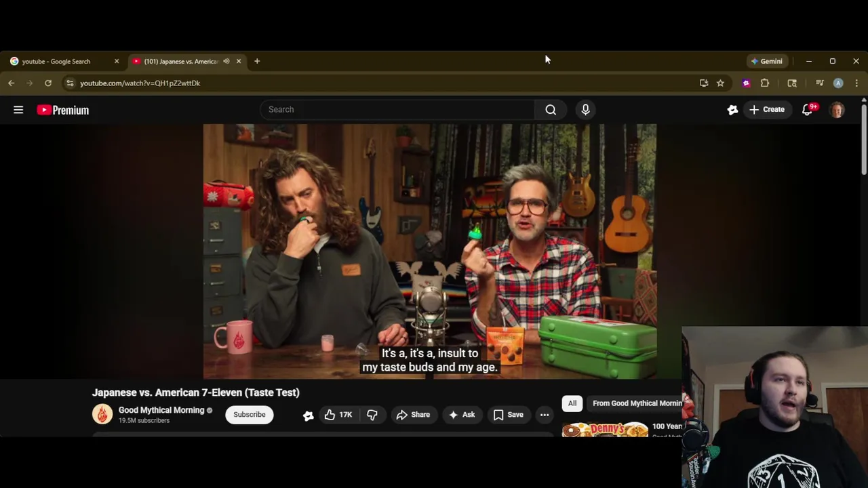The height and width of the screenshot is (488, 868).
Task: Subscribe to Good Mythical Morning
Action: click(x=250, y=415)
